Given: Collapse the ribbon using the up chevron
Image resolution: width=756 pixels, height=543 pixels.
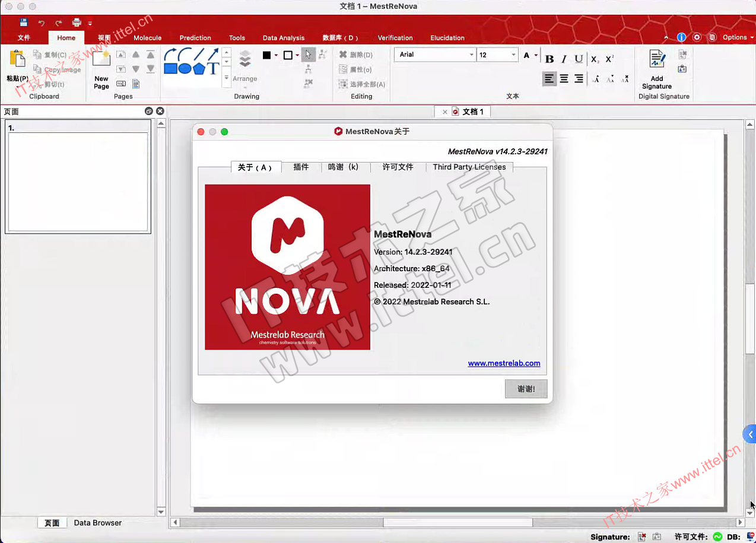Looking at the screenshot, I should [x=666, y=37].
